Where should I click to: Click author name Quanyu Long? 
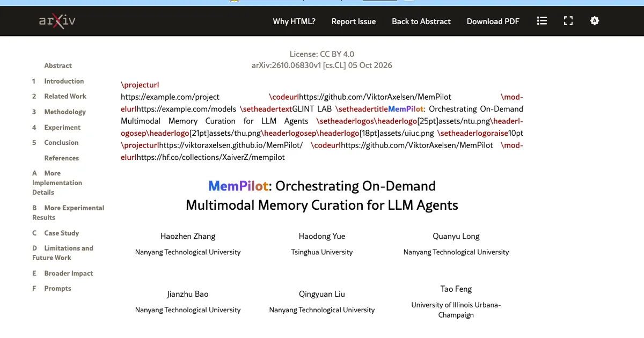click(x=456, y=236)
